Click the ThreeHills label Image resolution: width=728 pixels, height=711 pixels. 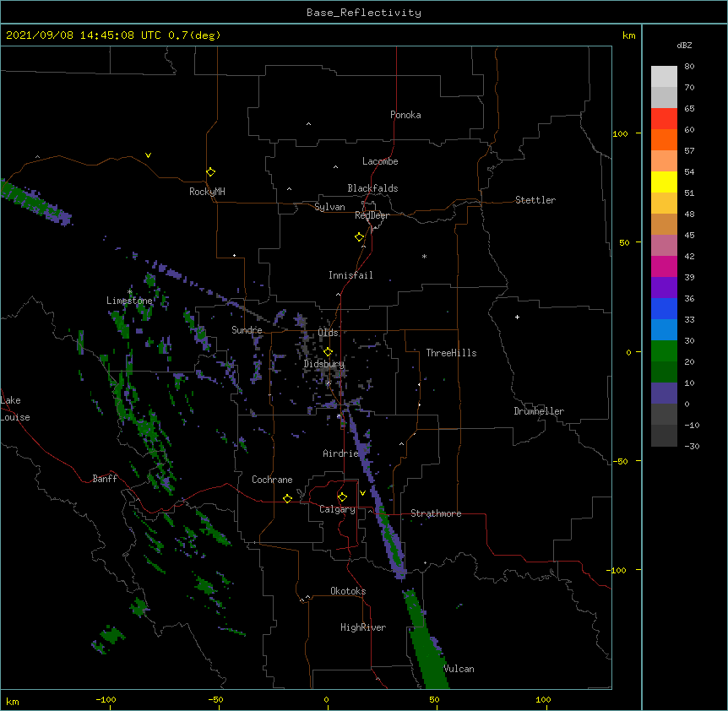point(451,353)
